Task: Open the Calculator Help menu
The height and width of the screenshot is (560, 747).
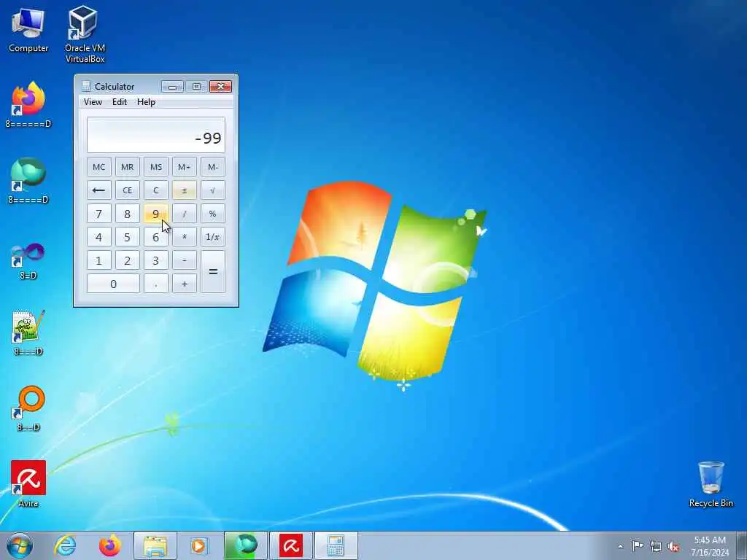Action: tap(146, 102)
